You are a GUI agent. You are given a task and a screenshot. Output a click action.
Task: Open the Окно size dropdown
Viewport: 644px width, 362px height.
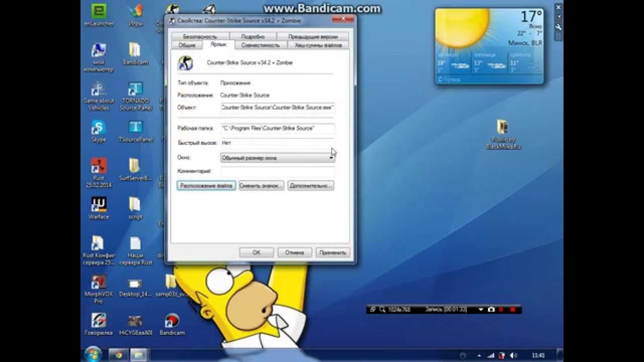click(278, 157)
